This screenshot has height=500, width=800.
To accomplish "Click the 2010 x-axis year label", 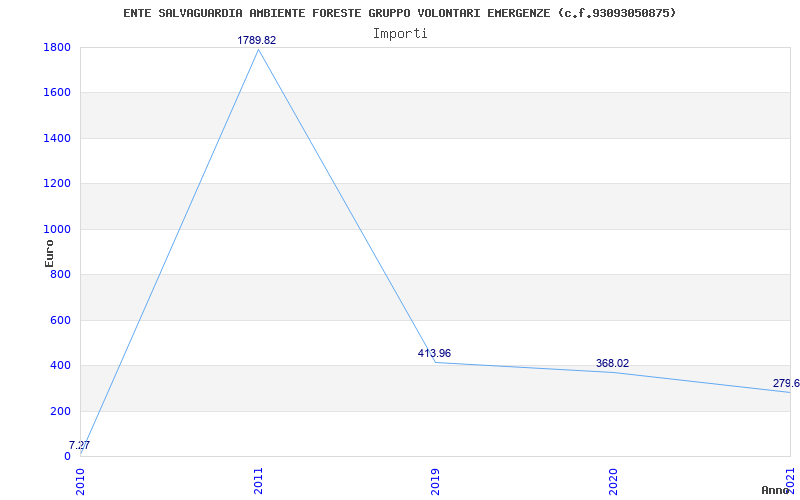I will coord(80,481).
